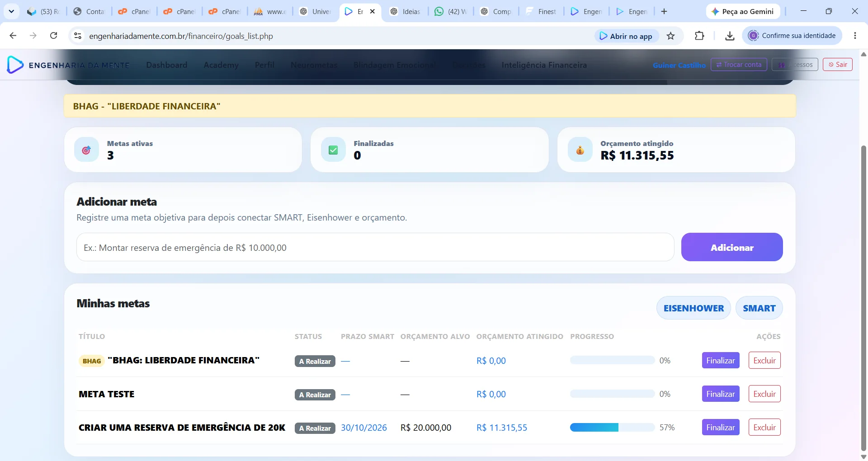Click the Orçamento atingido money bag icon

(x=580, y=150)
